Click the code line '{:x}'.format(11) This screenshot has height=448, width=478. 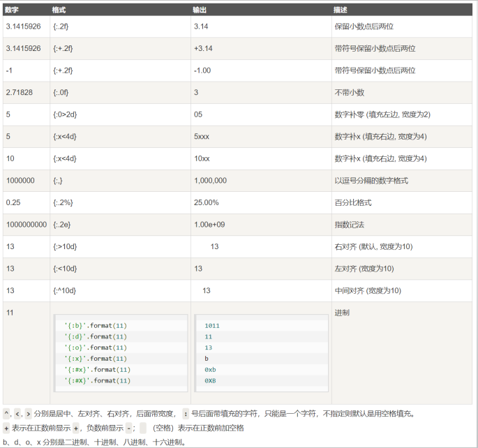click(96, 359)
